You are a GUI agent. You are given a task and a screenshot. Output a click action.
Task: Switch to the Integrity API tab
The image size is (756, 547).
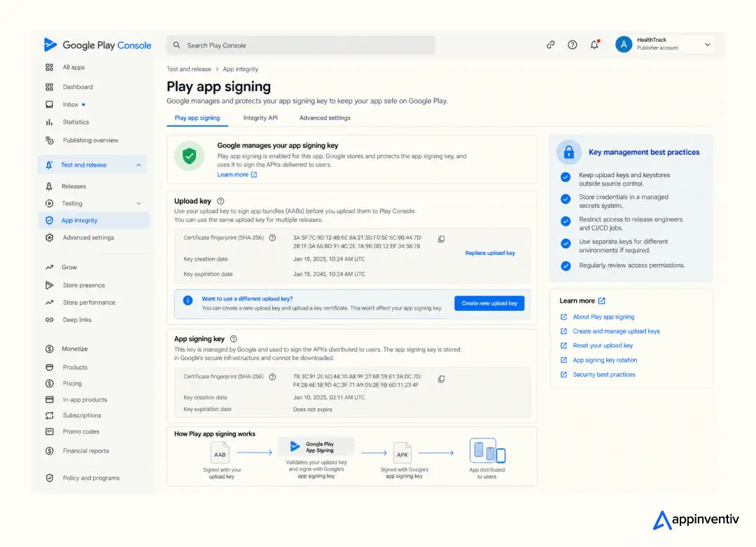click(x=260, y=118)
